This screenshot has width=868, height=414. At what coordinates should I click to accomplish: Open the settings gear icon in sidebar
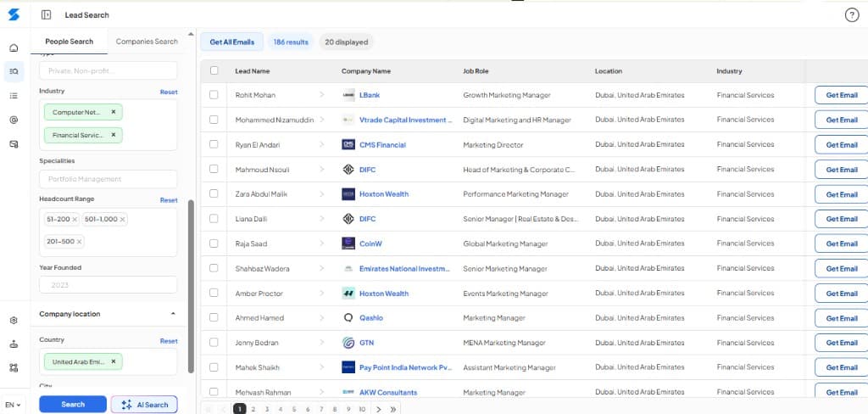[14, 321]
